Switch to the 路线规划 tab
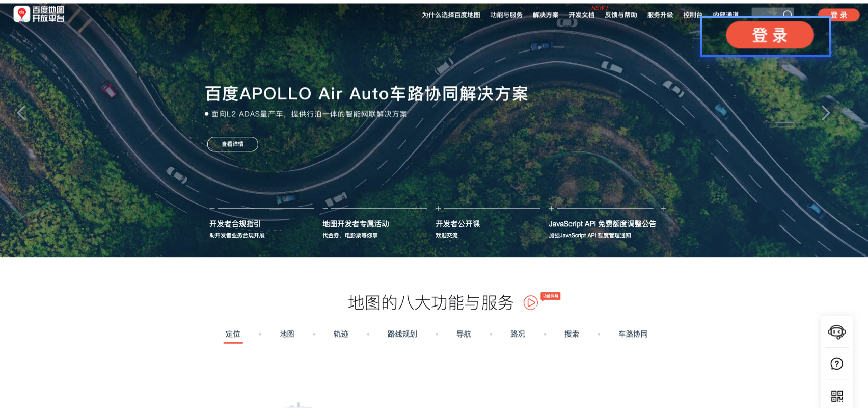The height and width of the screenshot is (408, 868). click(402, 334)
